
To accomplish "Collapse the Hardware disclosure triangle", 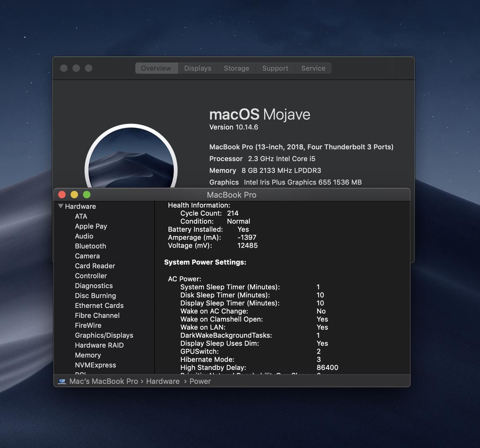I will pyautogui.click(x=61, y=206).
